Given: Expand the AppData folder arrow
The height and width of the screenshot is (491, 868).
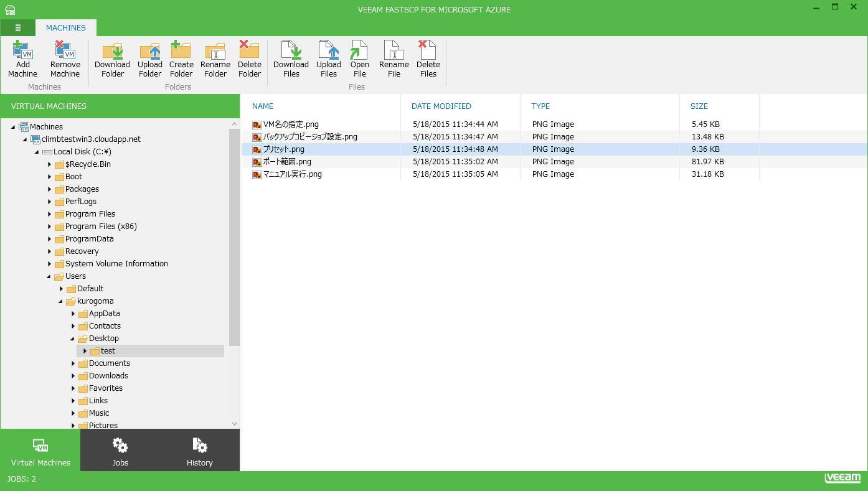Looking at the screenshot, I should point(73,314).
